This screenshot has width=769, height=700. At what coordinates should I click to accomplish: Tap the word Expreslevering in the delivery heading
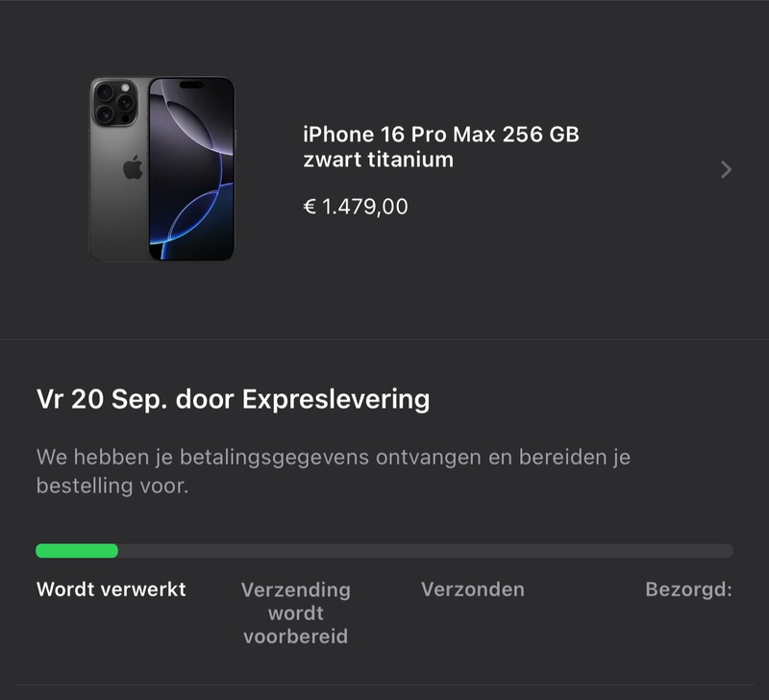[x=335, y=400]
